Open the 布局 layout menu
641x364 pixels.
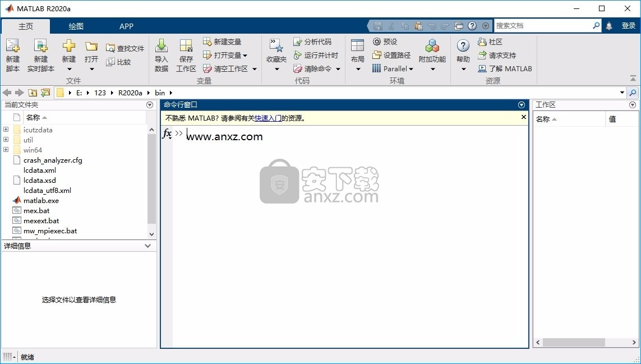pyautogui.click(x=358, y=56)
